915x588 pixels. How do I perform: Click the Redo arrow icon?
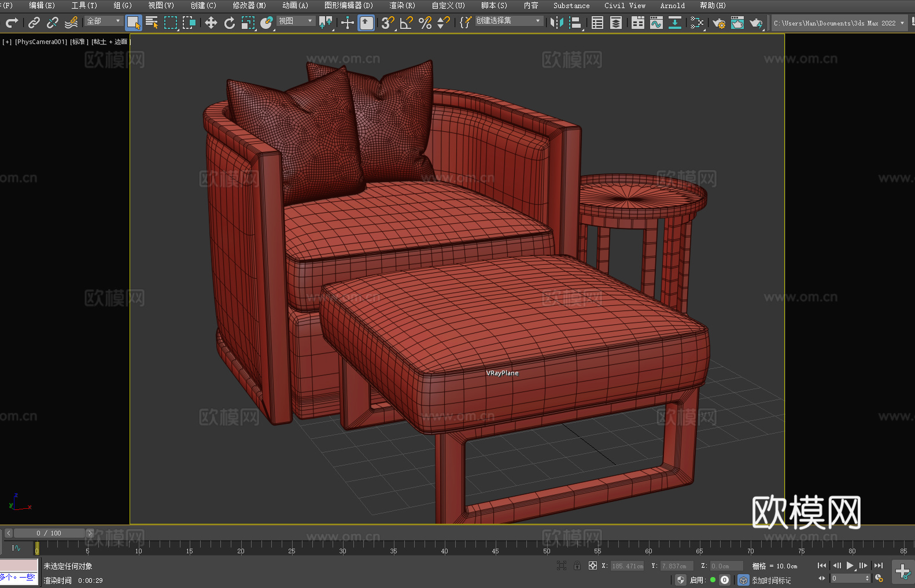(x=12, y=23)
